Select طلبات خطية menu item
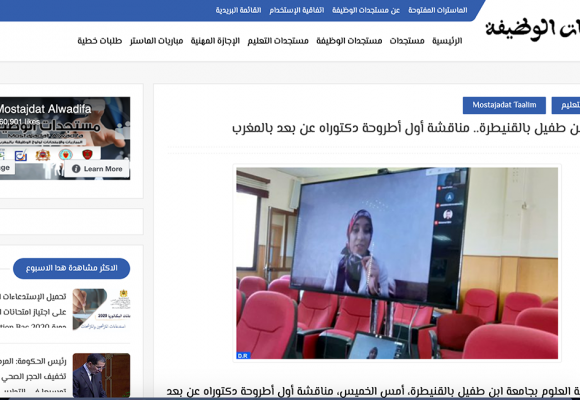The image size is (580, 400). tap(100, 41)
